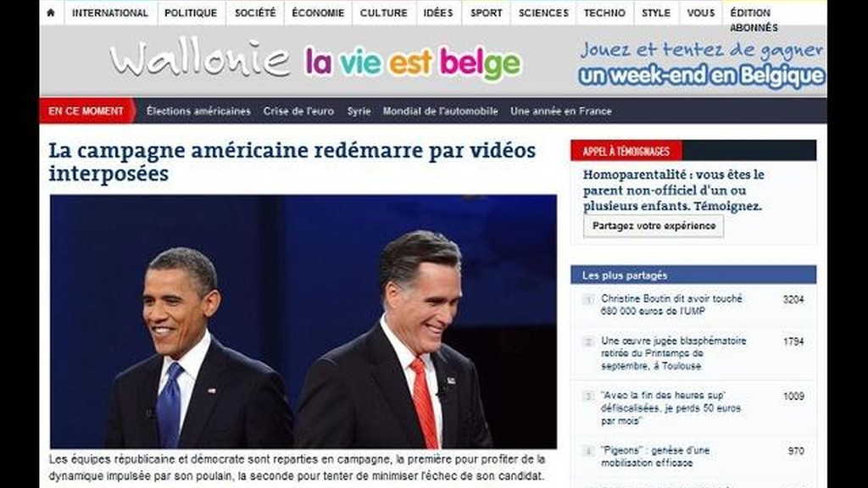Open the Christine Boutin most-shared article

tap(671, 305)
